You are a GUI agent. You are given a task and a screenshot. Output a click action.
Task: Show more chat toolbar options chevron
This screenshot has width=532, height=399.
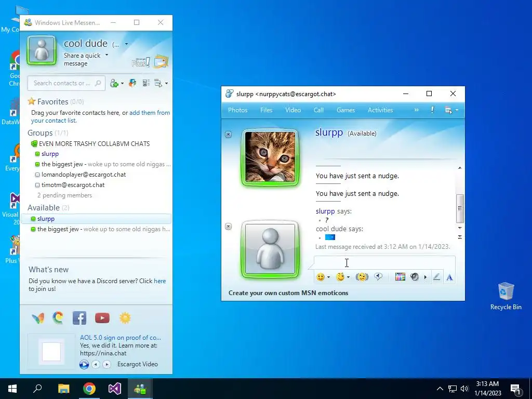tap(416, 110)
